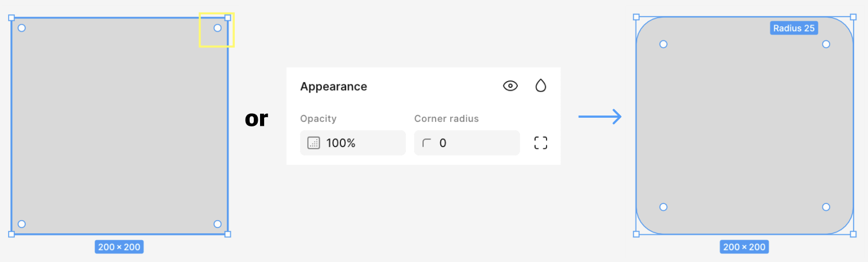868x262 pixels.
Task: Click the Appearance section title
Action: (334, 87)
